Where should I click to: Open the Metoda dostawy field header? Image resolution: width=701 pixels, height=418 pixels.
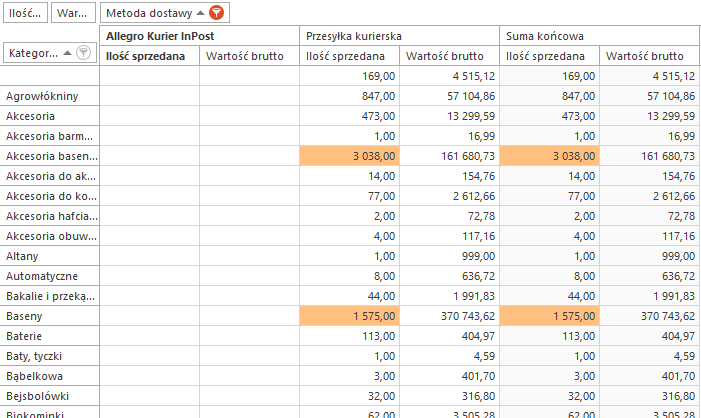tap(150, 13)
